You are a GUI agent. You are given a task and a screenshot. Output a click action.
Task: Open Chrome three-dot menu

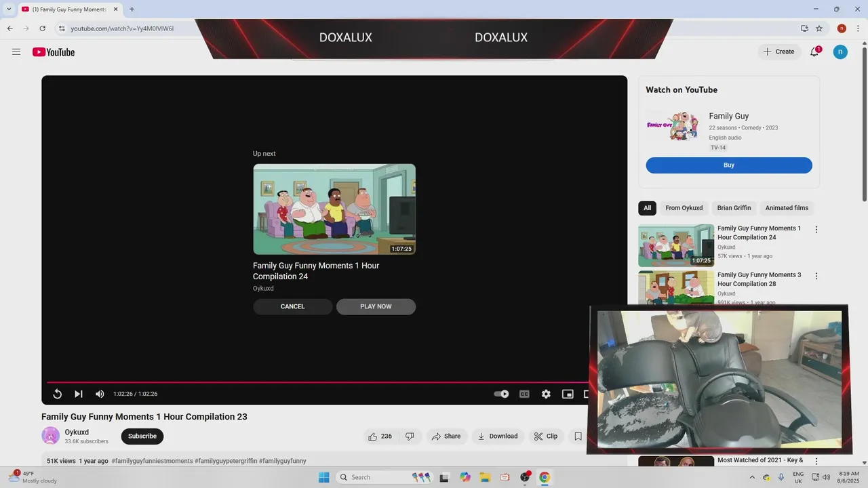pyautogui.click(x=858, y=28)
